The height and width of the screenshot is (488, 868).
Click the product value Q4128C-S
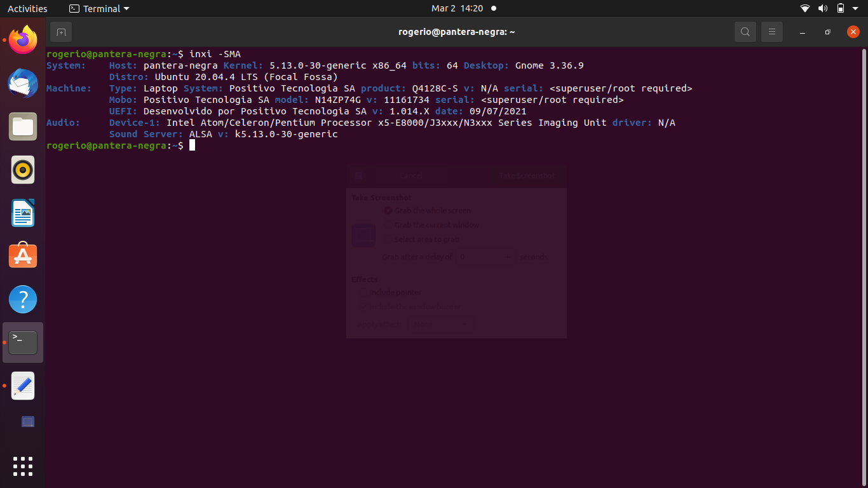coord(435,88)
